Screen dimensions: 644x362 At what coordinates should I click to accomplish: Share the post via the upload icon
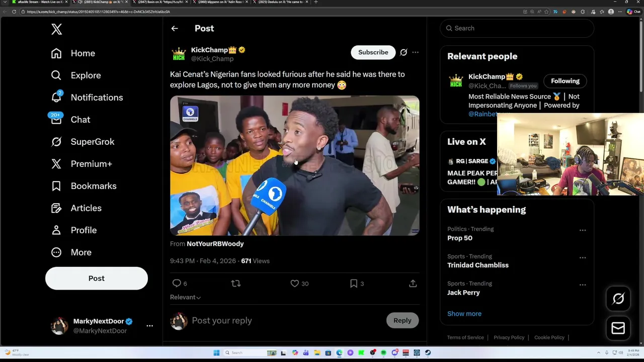pos(413,284)
